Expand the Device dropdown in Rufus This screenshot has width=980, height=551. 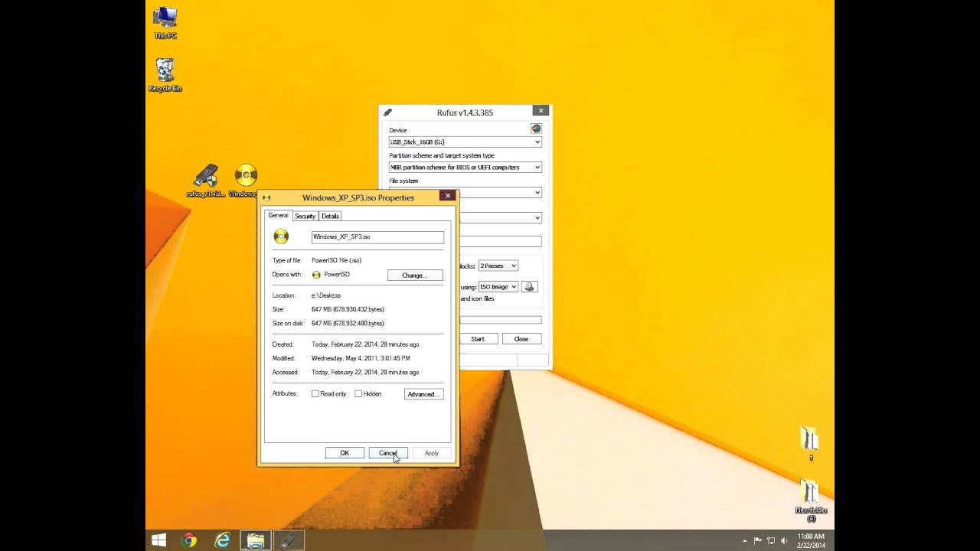pos(537,142)
